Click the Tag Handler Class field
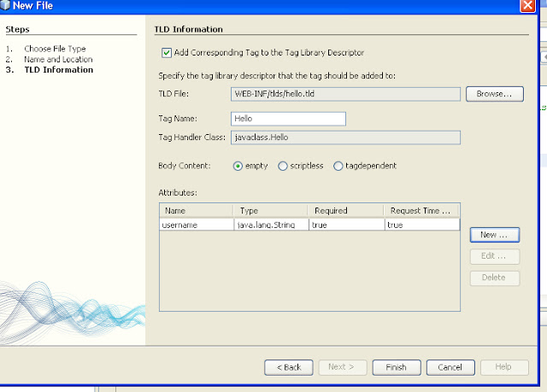547x392 pixels. point(345,137)
